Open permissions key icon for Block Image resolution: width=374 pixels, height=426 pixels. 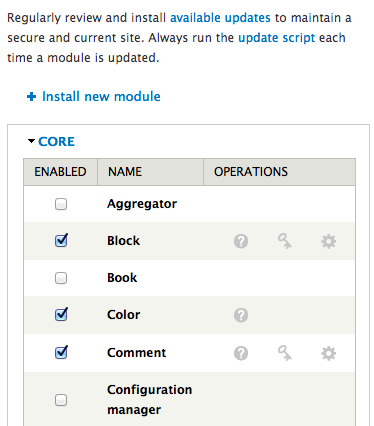(x=285, y=241)
